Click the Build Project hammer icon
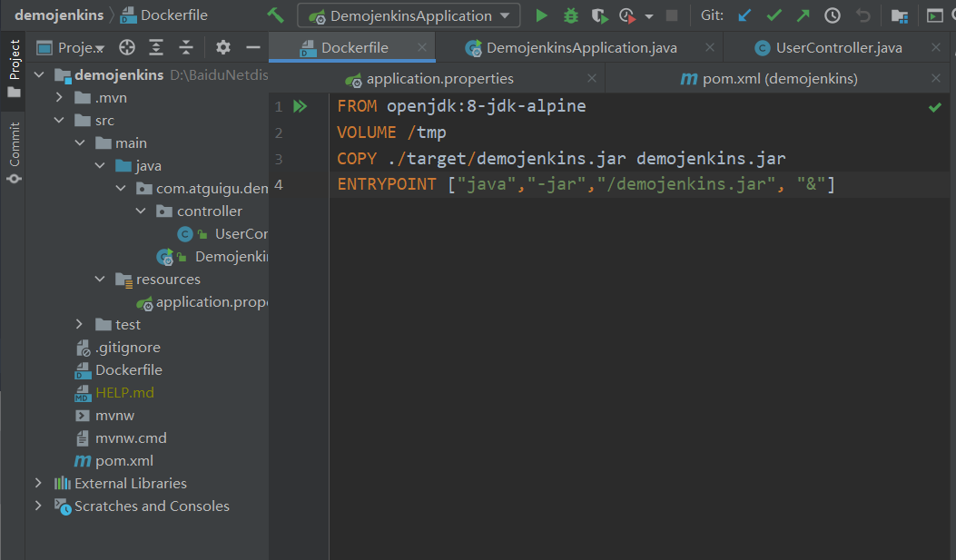The image size is (956, 560). (276, 15)
